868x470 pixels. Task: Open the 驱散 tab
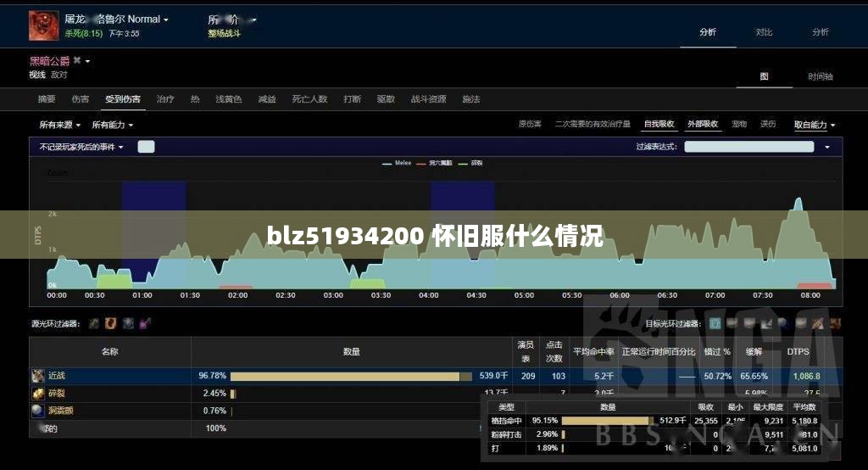[x=386, y=99]
